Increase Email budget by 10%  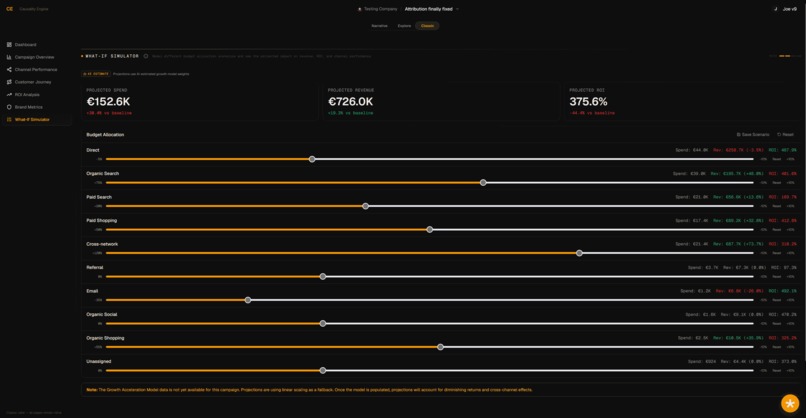[791, 300]
